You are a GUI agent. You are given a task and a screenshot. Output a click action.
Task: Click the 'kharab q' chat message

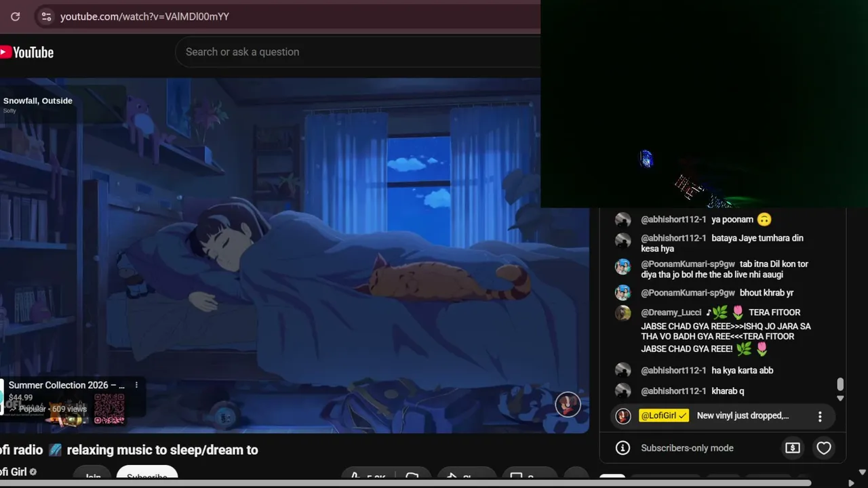click(x=728, y=391)
